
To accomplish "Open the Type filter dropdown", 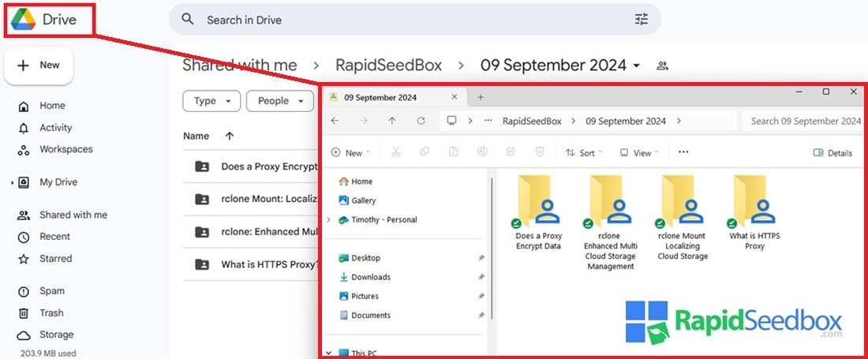I will point(211,101).
